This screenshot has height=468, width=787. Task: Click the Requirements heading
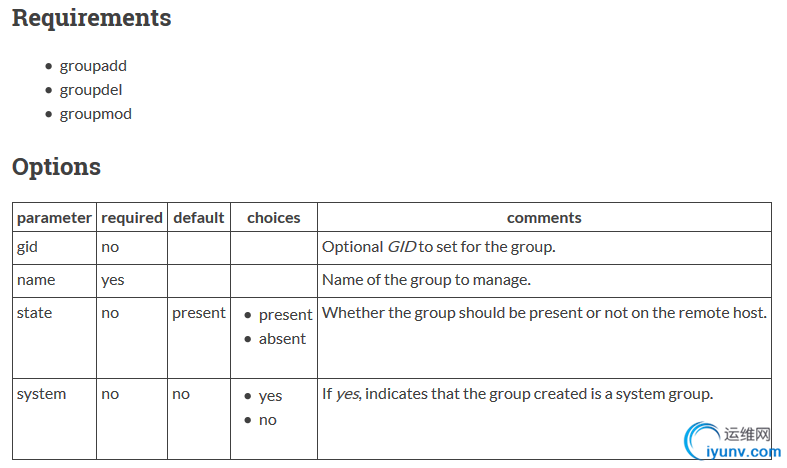click(91, 18)
